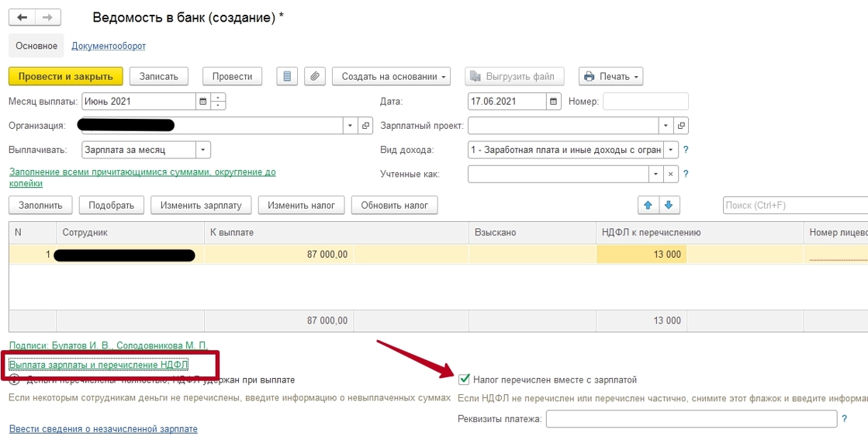Open Создать на основании dropdown
Viewport: 868px width, 447px height.
pyautogui.click(x=392, y=76)
